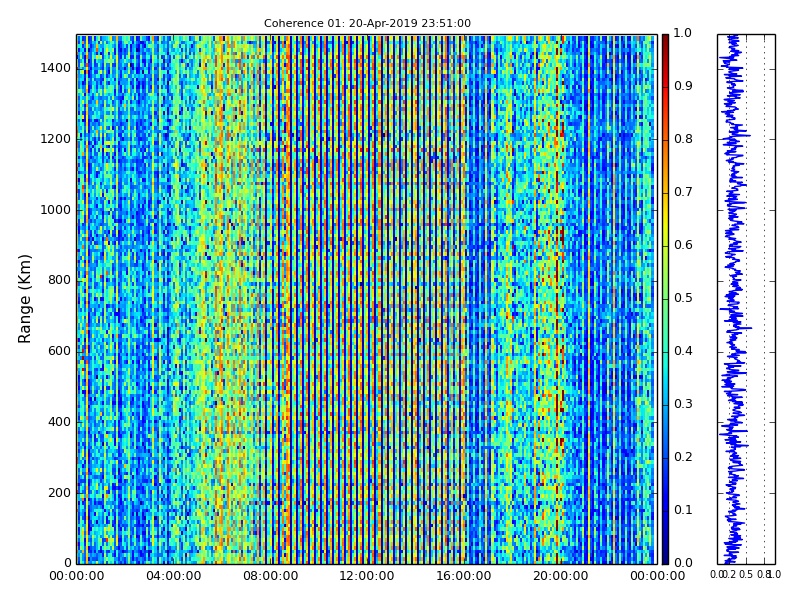Click the x-axis tick label 12:00:00
This screenshot has height=600, width=800.
[x=367, y=577]
